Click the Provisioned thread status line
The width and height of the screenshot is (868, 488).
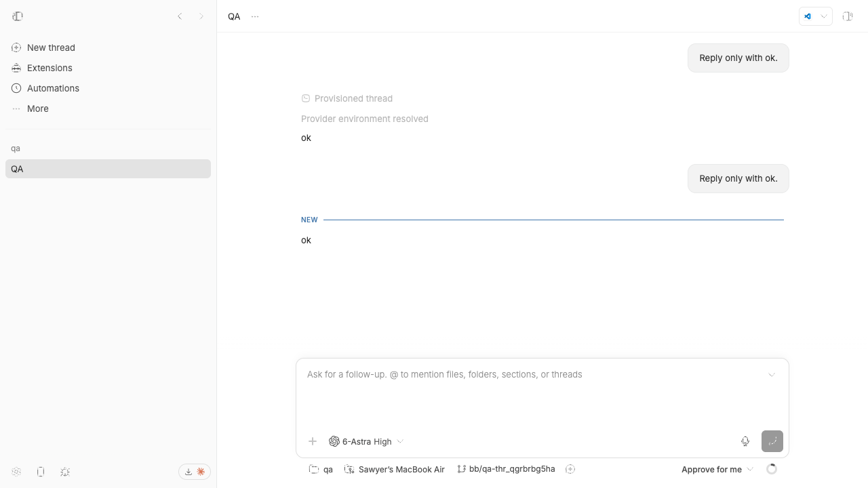coord(347,98)
